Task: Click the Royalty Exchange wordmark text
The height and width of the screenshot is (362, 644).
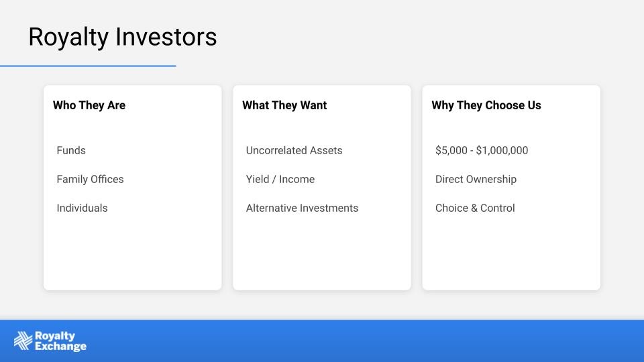Action: click(x=60, y=341)
